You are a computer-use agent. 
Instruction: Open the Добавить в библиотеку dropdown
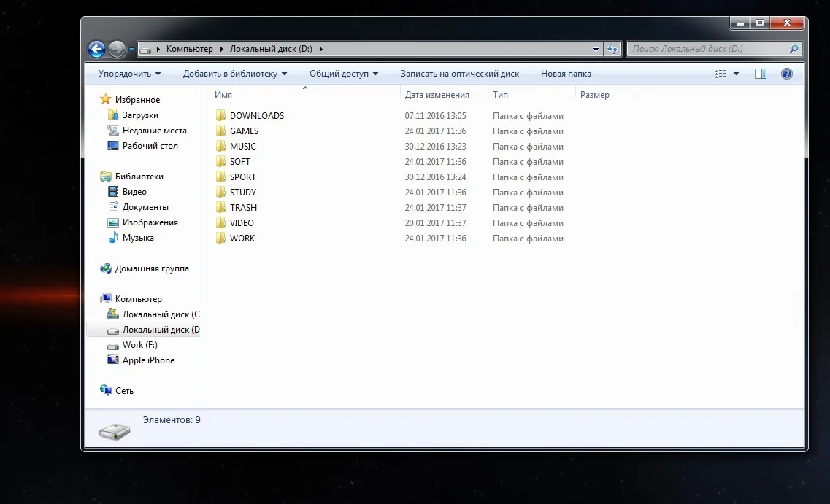(x=234, y=74)
